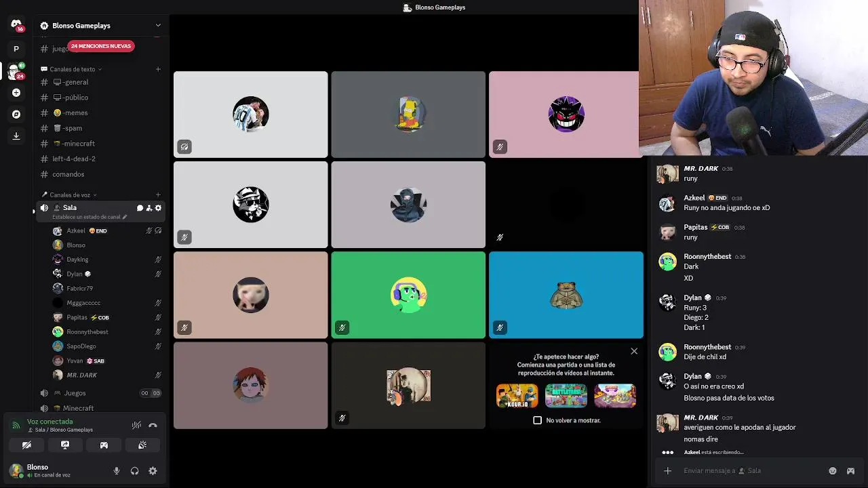Click the create voice channel plus icon
The image size is (868, 488).
click(158, 195)
